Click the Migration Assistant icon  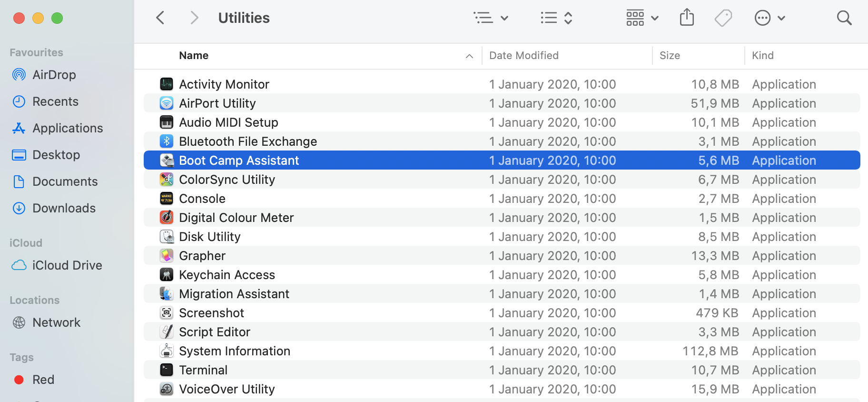click(167, 294)
